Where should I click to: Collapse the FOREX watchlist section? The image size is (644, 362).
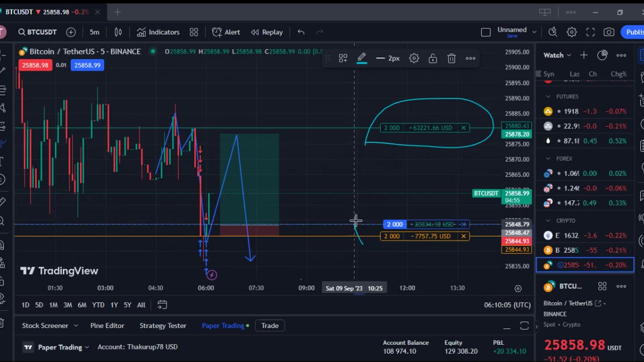(548, 158)
